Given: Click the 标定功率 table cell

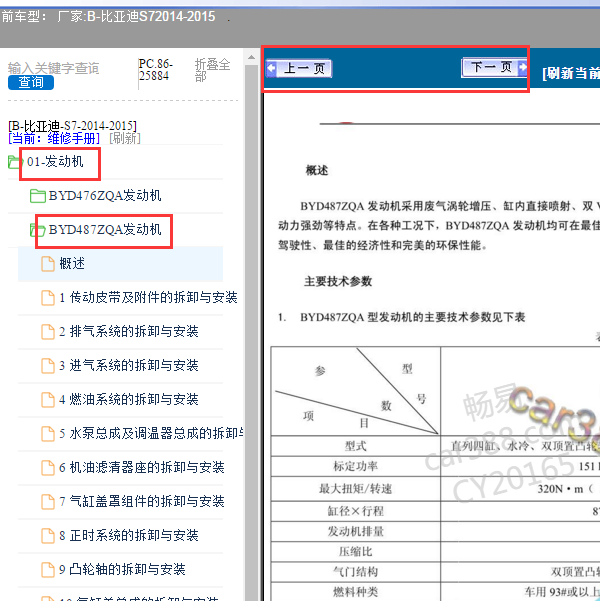Looking at the screenshot, I should pyautogui.click(x=355, y=466).
